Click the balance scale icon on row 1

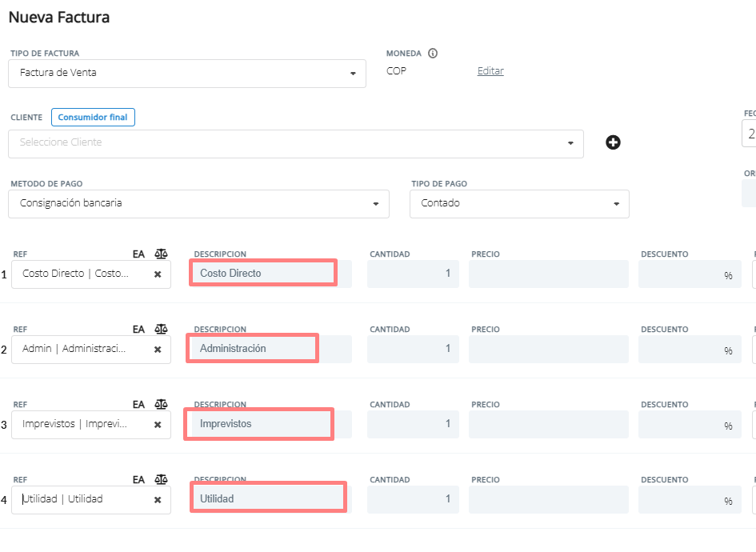click(162, 254)
